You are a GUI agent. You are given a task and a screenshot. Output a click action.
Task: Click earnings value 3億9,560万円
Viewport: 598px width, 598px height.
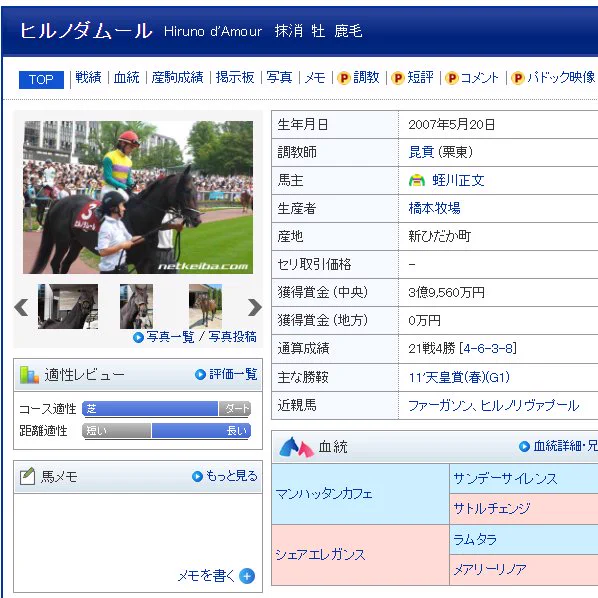click(x=446, y=293)
